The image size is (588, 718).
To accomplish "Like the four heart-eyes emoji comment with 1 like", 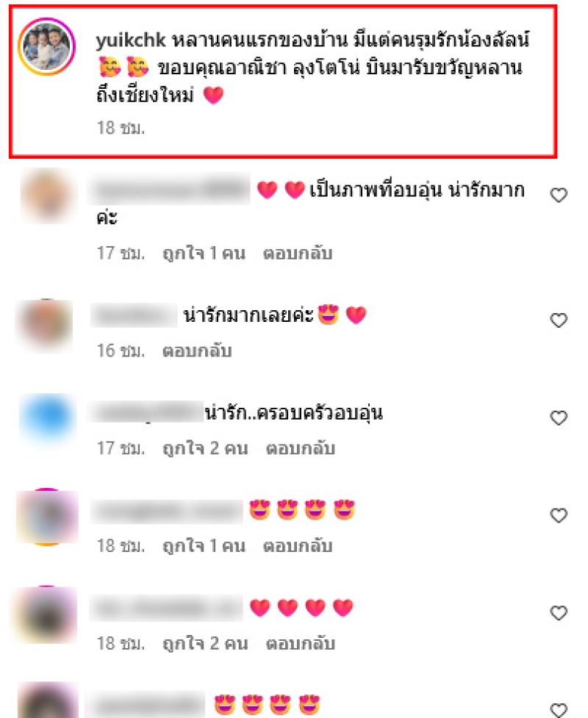I will (559, 515).
